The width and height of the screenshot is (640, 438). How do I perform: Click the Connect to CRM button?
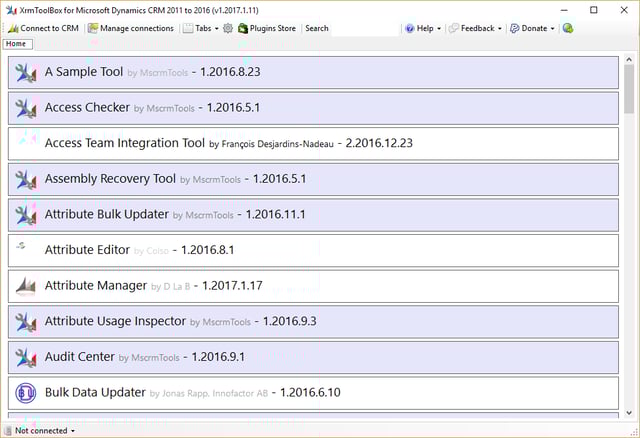(x=43, y=28)
